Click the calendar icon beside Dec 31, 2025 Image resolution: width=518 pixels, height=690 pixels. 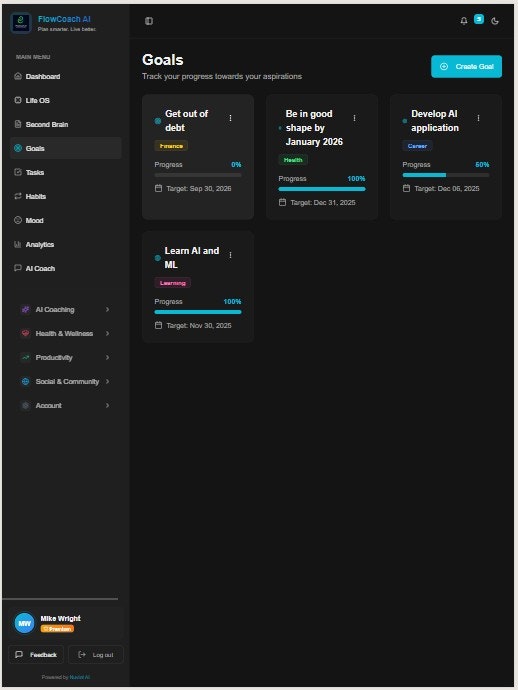tap(283, 202)
